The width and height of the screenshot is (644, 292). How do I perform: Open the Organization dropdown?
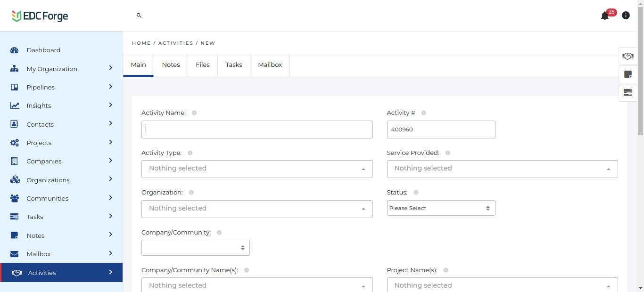tap(257, 209)
